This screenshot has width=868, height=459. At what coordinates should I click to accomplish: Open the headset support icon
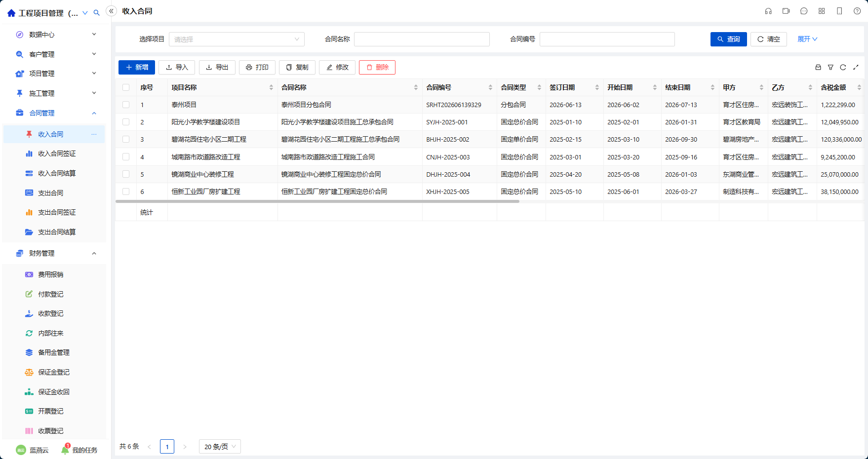768,11
